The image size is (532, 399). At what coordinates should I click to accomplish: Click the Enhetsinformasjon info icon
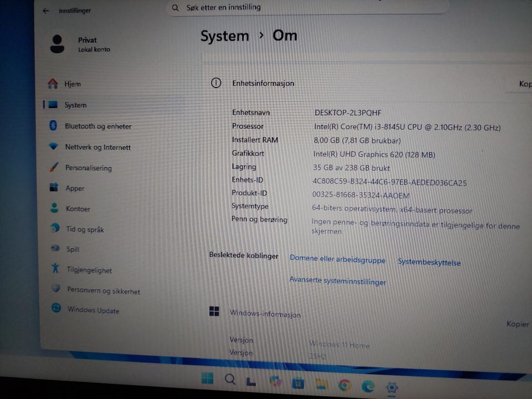[216, 83]
